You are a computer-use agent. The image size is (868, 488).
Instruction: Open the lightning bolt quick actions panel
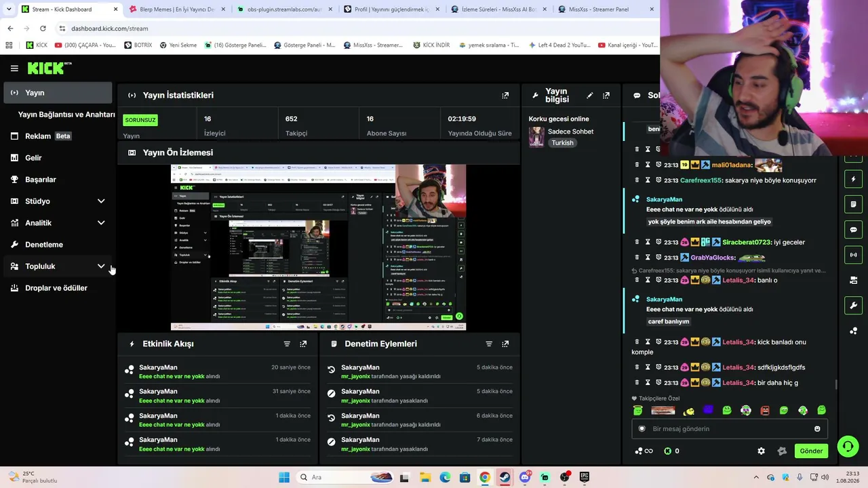tap(854, 180)
